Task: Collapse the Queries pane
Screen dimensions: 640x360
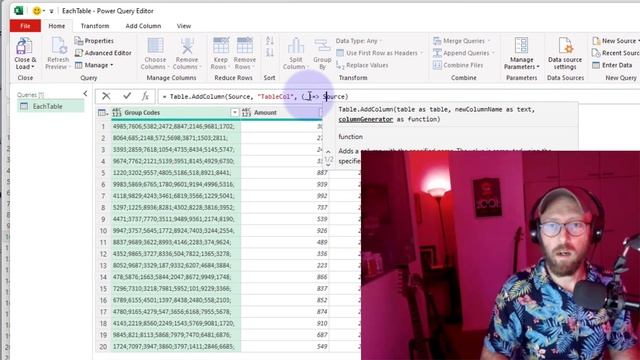Action: 85,94
